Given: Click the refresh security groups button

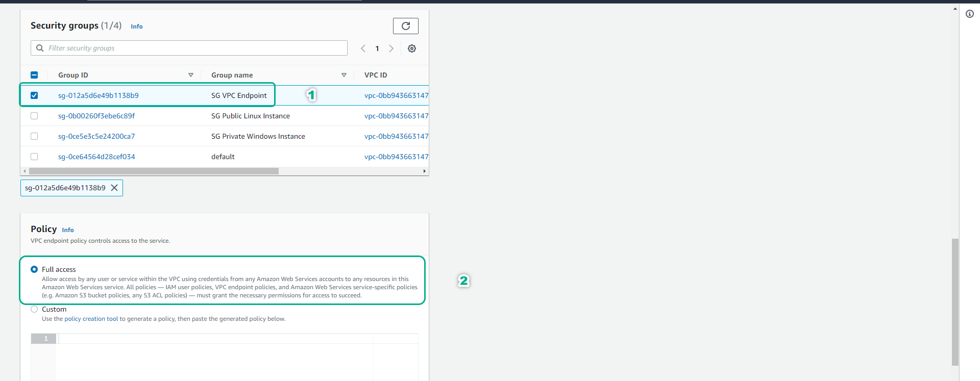Looking at the screenshot, I should click(405, 26).
